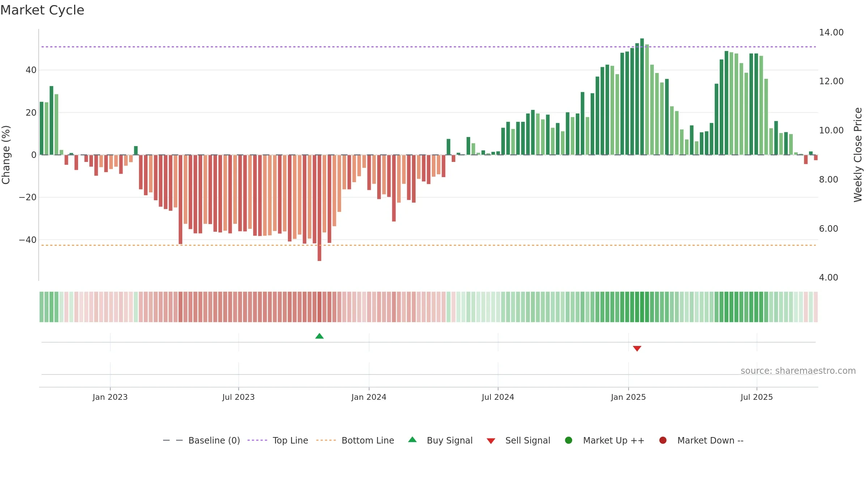868x488 pixels.
Task: Click the green Buy Signal legend triangle icon
Action: tap(412, 440)
